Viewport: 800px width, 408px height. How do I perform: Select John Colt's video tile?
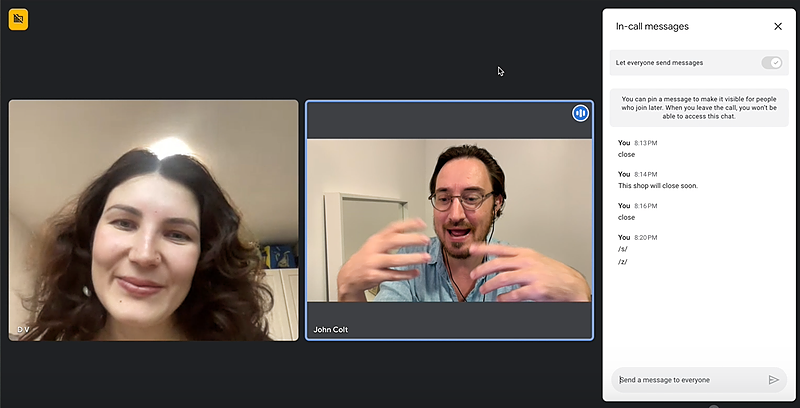449,220
